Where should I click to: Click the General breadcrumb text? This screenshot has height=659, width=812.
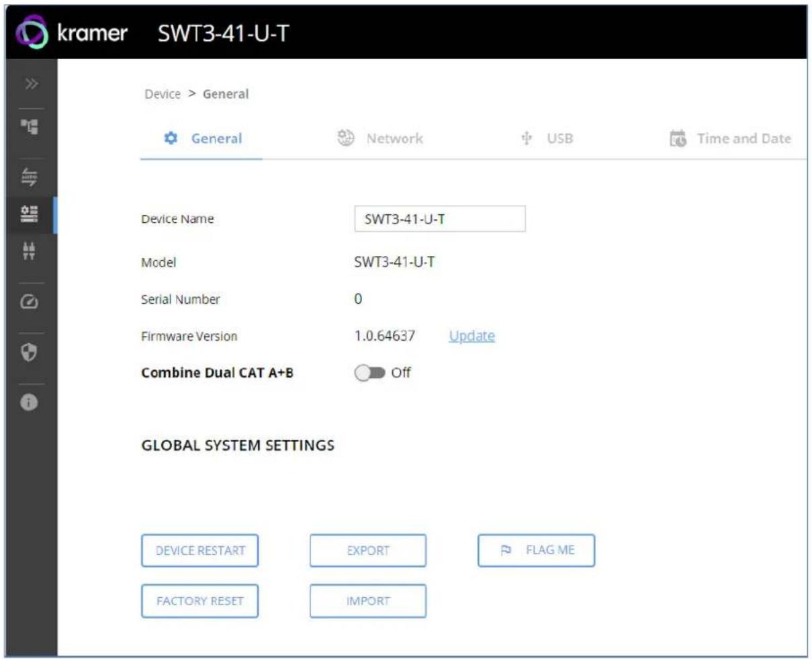point(226,94)
